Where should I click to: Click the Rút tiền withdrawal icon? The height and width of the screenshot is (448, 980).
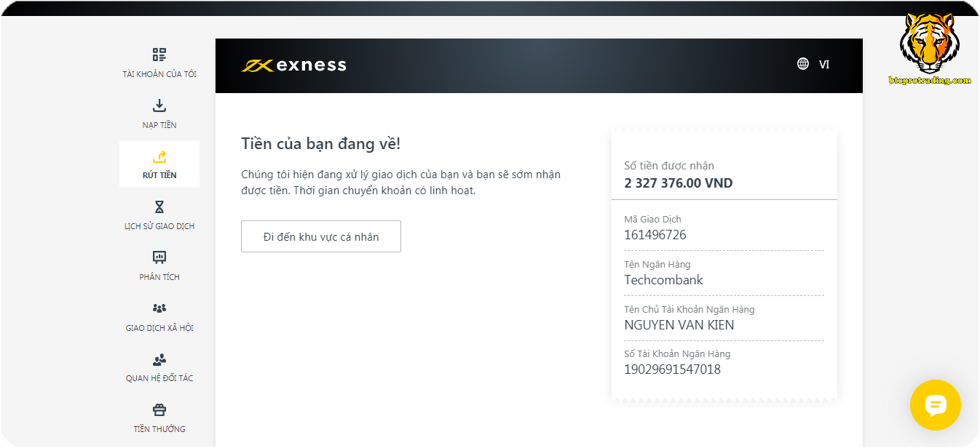(x=159, y=155)
